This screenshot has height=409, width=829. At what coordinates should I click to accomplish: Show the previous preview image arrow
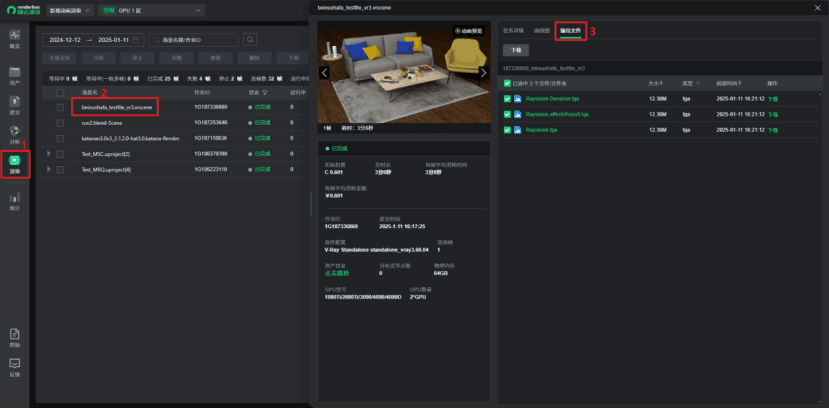click(x=325, y=72)
